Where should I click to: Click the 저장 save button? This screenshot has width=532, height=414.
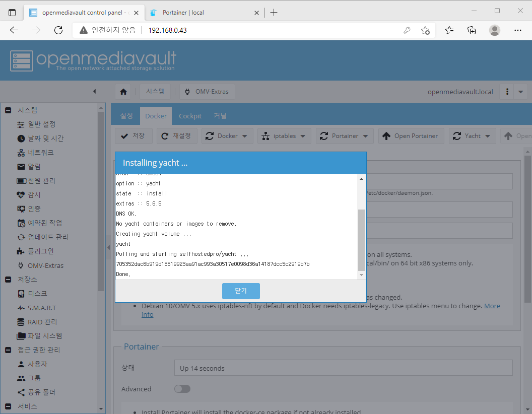[134, 136]
